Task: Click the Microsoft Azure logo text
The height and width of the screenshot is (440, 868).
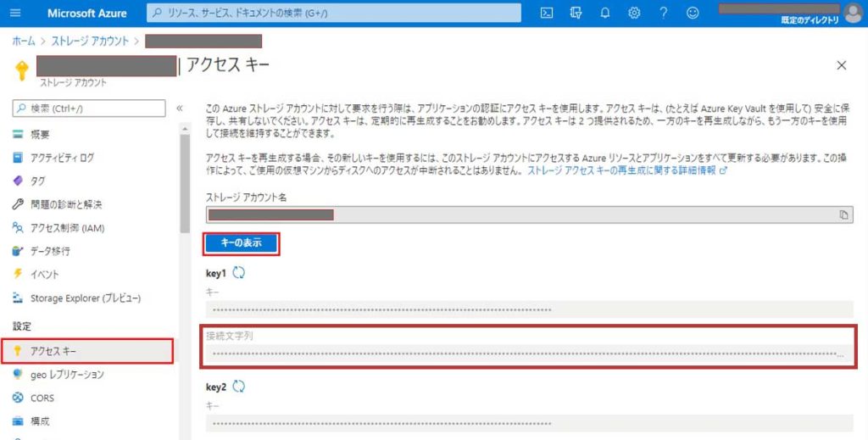Action: point(87,14)
